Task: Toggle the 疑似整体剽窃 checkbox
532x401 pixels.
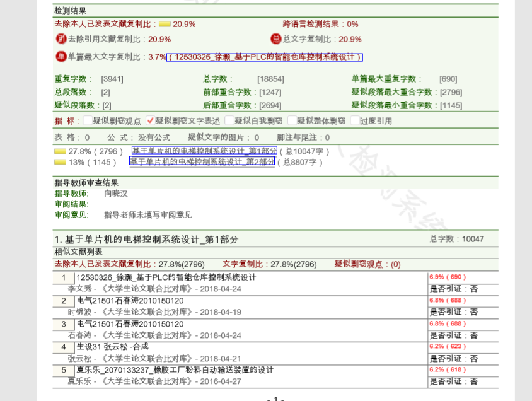Action: coord(292,120)
